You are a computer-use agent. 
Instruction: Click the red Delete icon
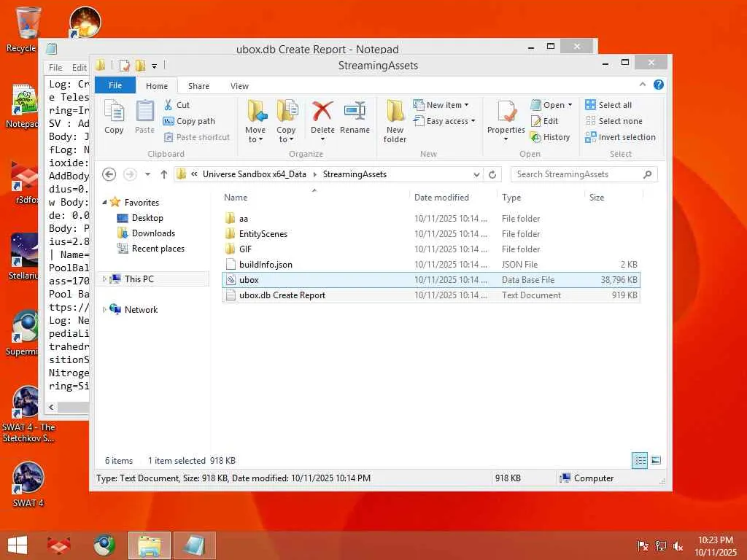click(x=322, y=112)
